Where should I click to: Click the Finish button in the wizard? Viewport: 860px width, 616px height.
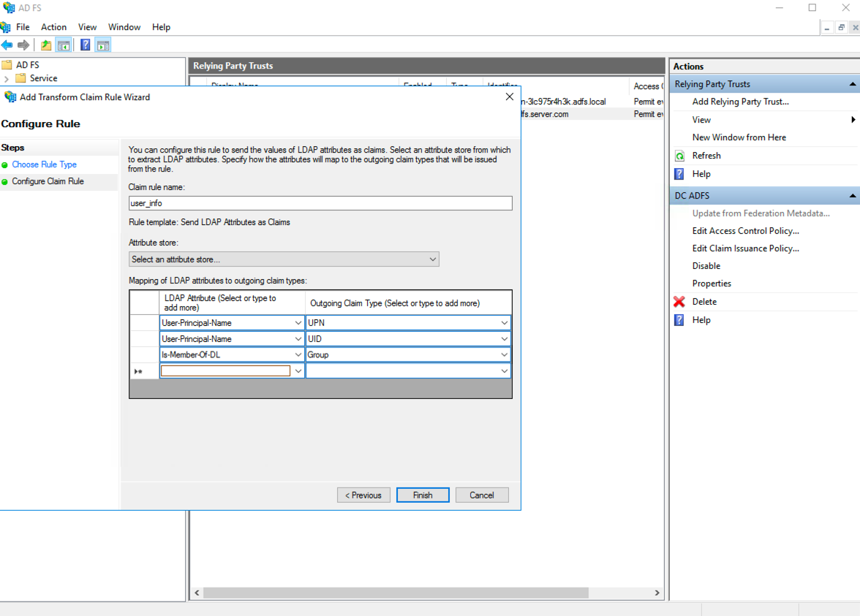pos(423,495)
